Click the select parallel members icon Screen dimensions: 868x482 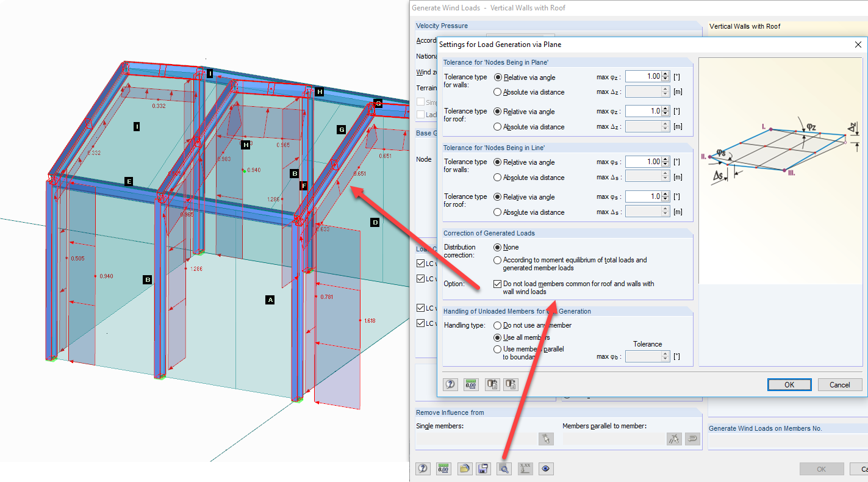(x=674, y=438)
